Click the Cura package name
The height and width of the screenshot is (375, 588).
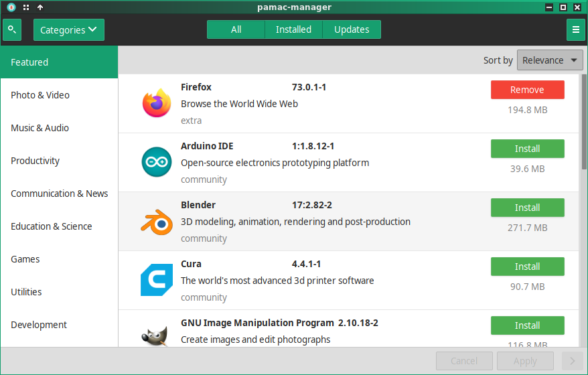tap(191, 264)
